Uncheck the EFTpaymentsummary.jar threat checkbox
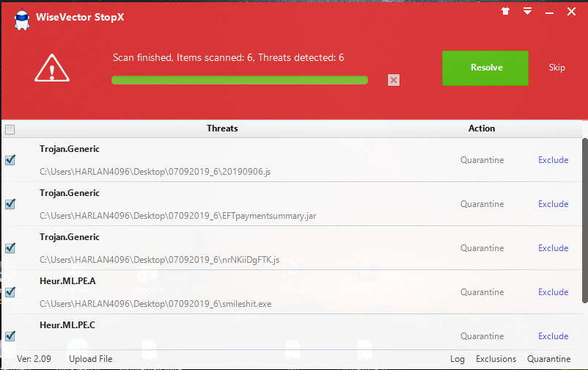 pyautogui.click(x=10, y=204)
